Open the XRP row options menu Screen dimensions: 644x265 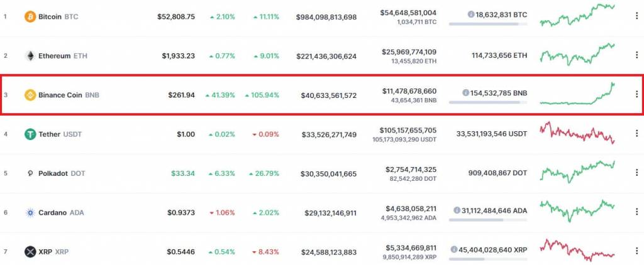pyautogui.click(x=636, y=252)
